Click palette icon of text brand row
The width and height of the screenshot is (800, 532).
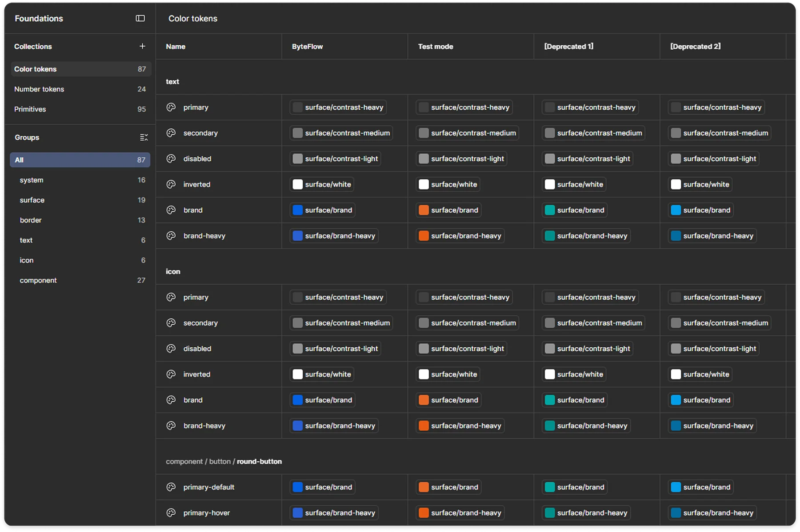click(171, 210)
